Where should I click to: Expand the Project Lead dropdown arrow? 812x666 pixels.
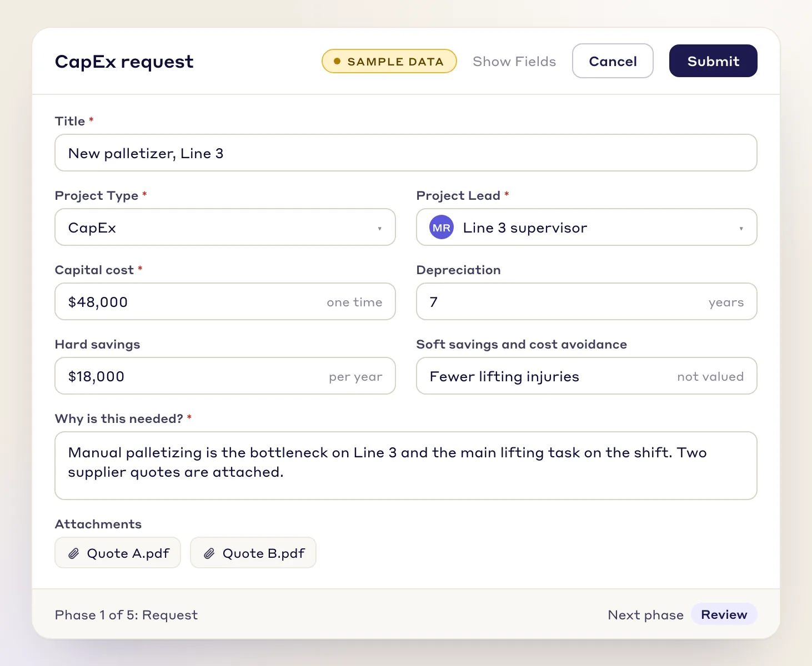(x=741, y=228)
